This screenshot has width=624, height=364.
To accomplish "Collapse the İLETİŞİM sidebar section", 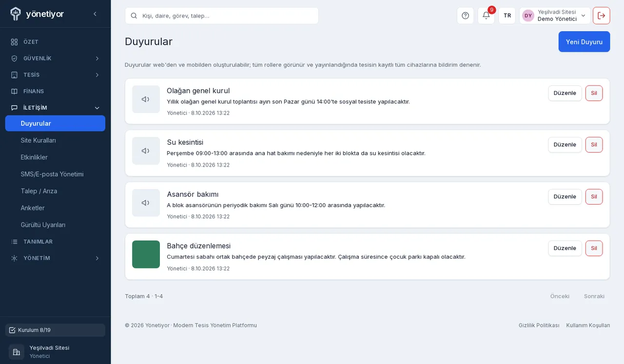I will coord(55,108).
